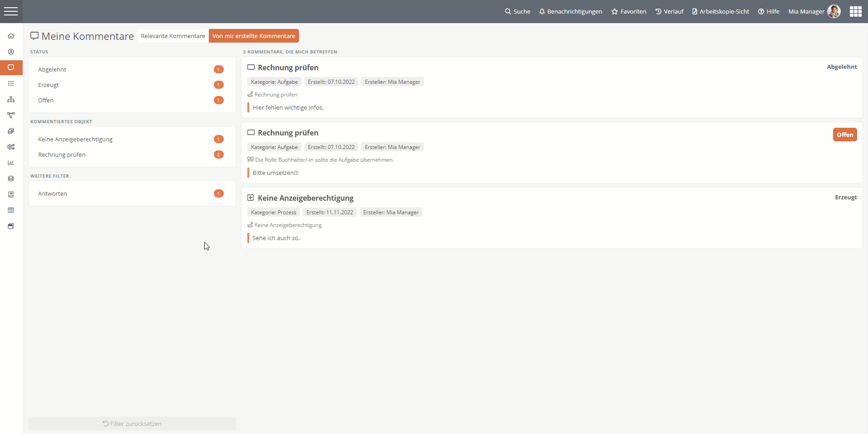Filter by status Abgelehnt

pyautogui.click(x=132, y=69)
